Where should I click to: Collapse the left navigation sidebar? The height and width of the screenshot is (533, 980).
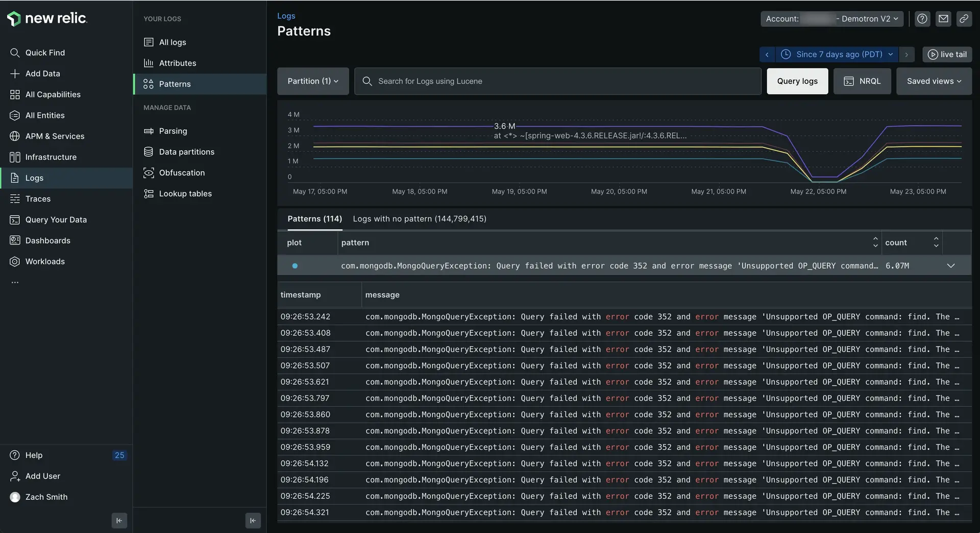pos(119,520)
